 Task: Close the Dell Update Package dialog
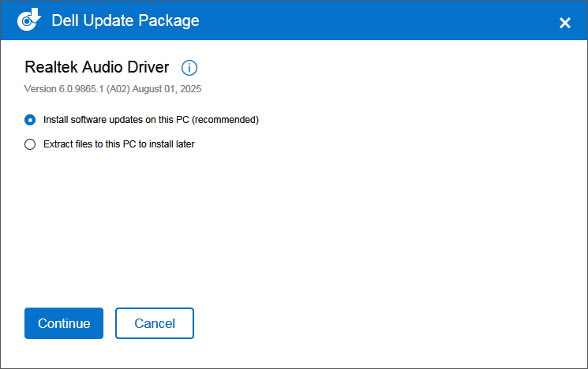click(565, 23)
